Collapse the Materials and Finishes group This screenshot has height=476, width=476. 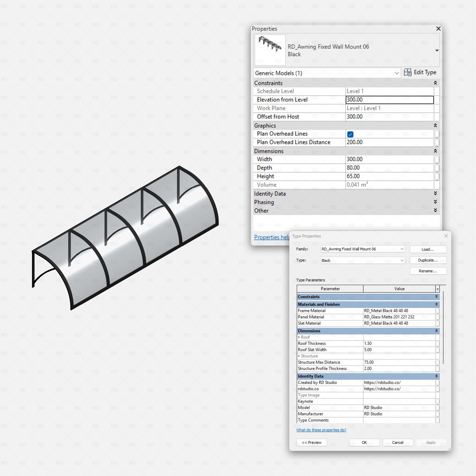point(436,304)
